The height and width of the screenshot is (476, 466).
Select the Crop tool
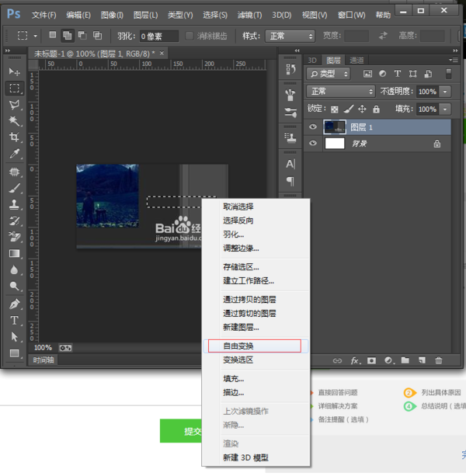(14, 137)
